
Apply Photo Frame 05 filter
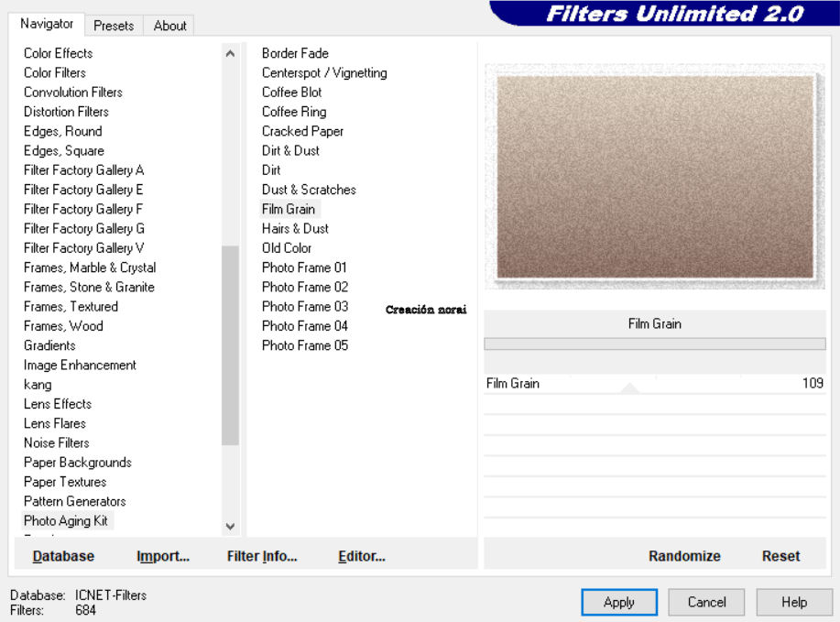coord(305,345)
